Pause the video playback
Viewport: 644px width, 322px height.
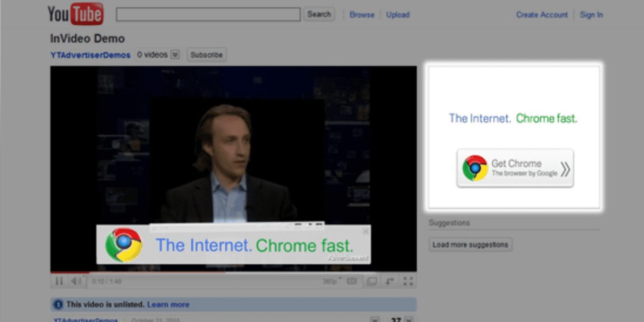pyautogui.click(x=59, y=281)
